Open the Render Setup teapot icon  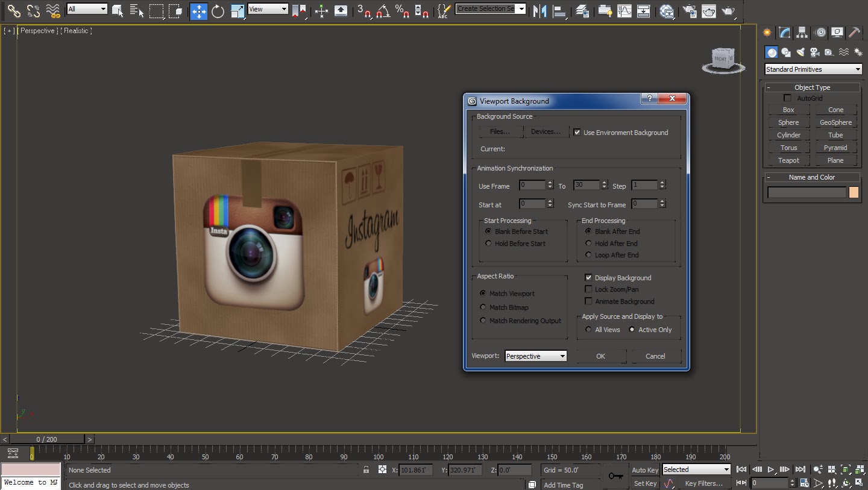coord(690,11)
